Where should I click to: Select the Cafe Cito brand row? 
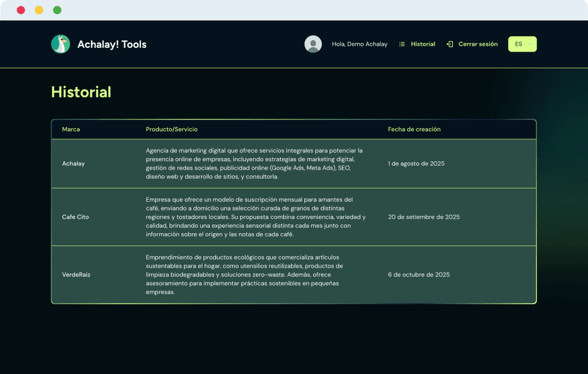tap(75, 217)
